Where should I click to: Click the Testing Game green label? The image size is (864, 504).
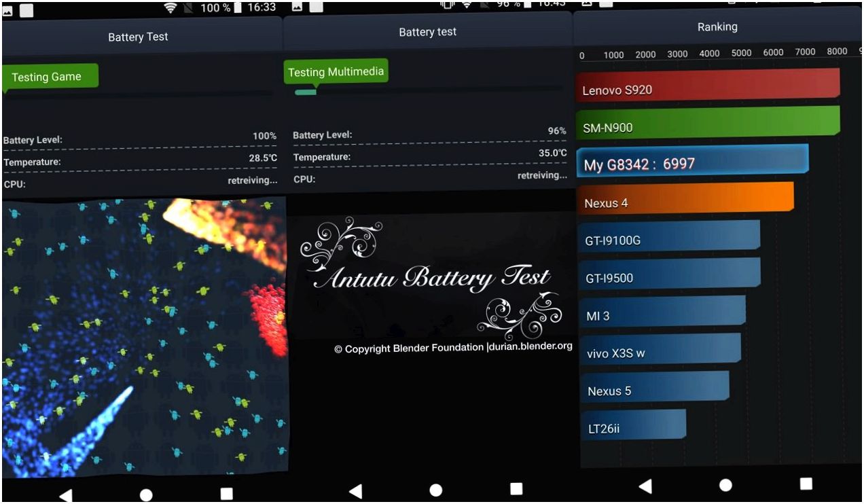point(50,77)
